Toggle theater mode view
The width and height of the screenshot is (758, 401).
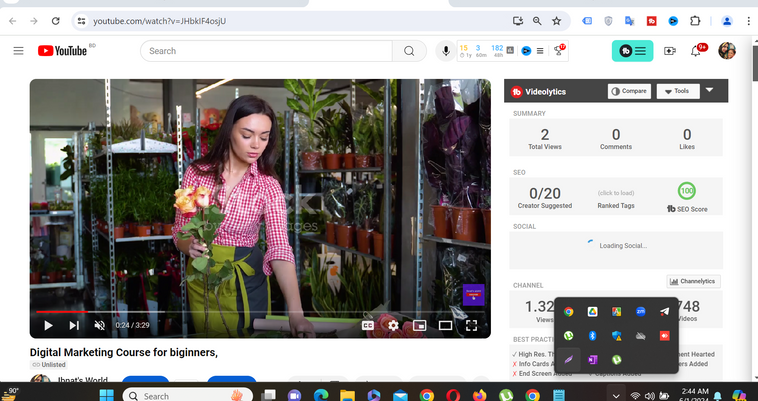[446, 325]
